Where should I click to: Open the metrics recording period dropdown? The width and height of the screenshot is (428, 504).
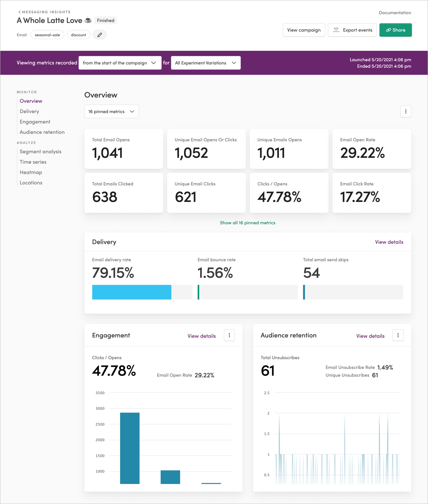coord(120,63)
